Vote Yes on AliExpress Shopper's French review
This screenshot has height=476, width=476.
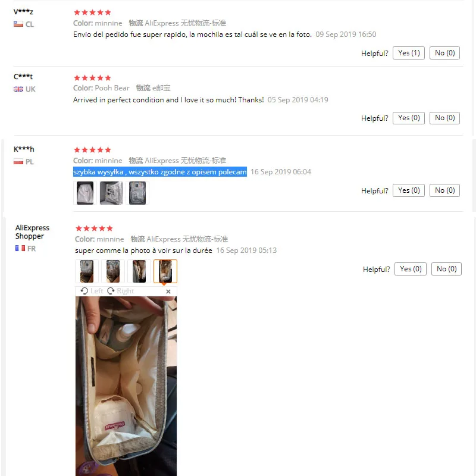click(411, 269)
